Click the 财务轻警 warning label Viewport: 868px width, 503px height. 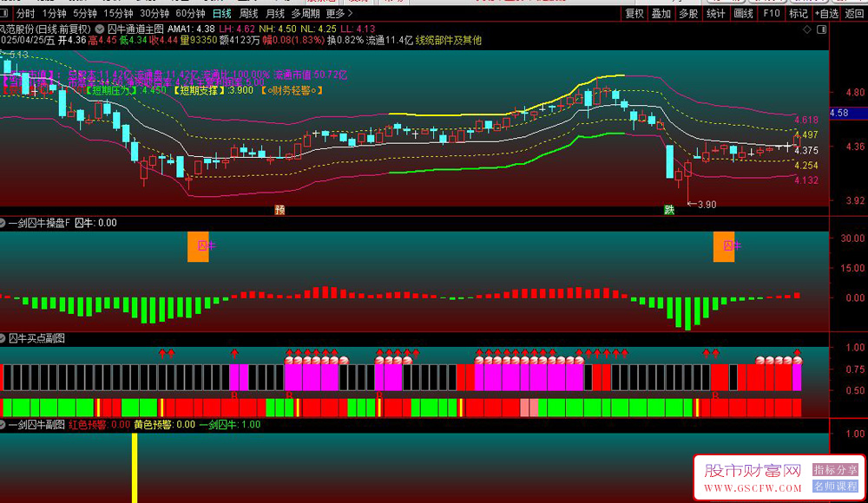[292, 90]
